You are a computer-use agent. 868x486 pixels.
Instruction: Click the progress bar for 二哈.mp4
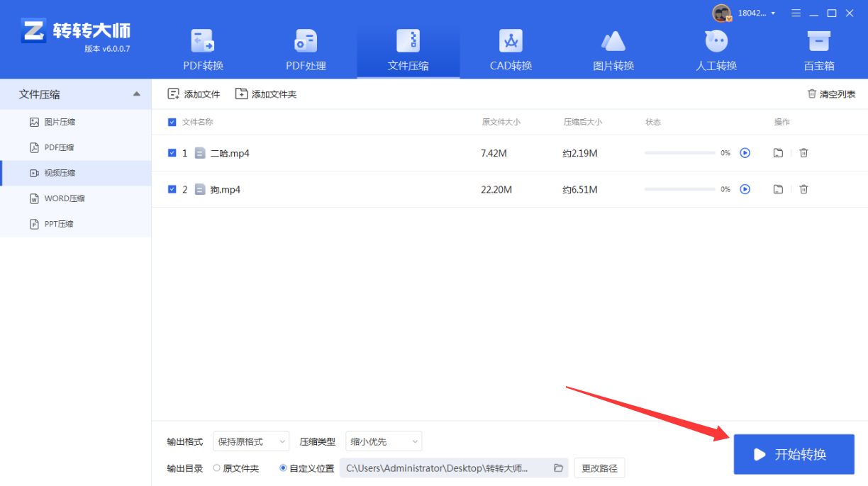tap(680, 153)
